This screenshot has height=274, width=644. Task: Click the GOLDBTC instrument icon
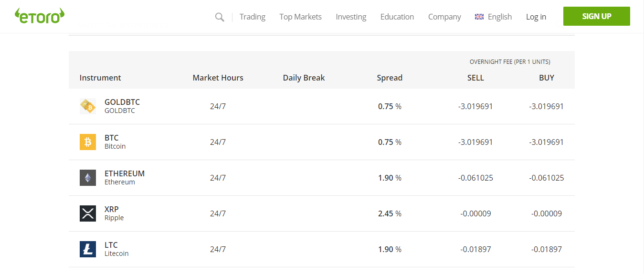88,106
